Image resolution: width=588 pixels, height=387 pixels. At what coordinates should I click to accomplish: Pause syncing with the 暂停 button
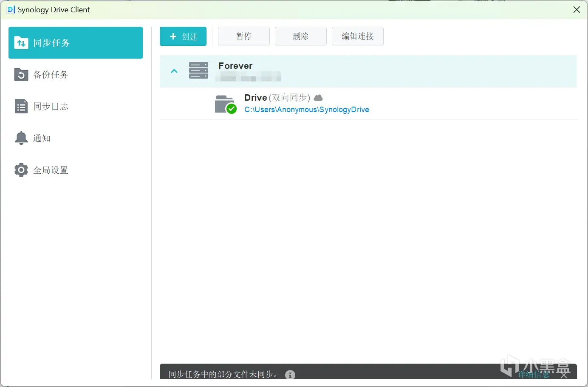[244, 36]
